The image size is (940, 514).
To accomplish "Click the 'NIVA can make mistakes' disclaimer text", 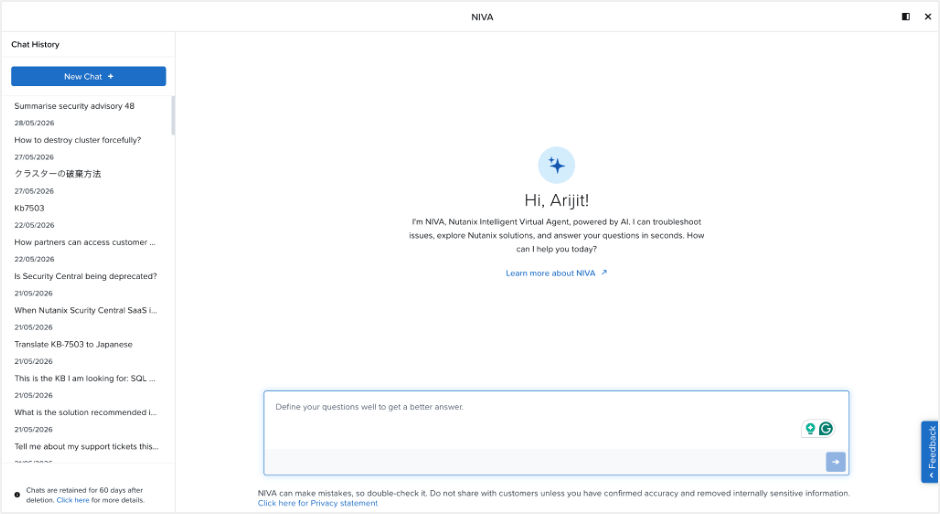I will point(554,494).
